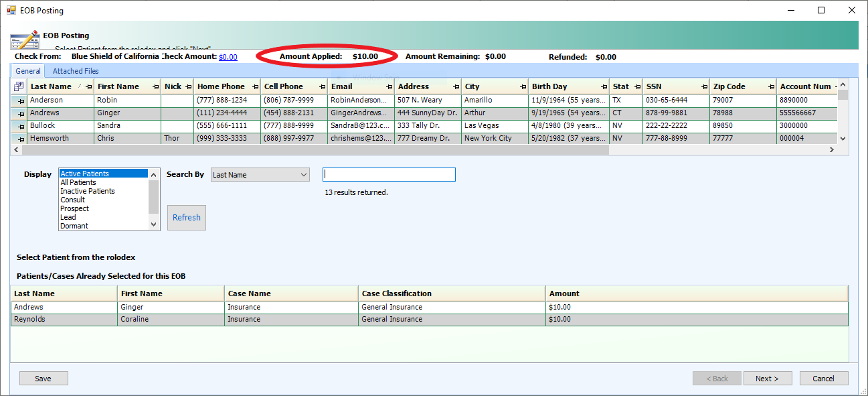Screen dimensions: 868x396
Task: Open the Search By dropdown
Action: [260, 175]
